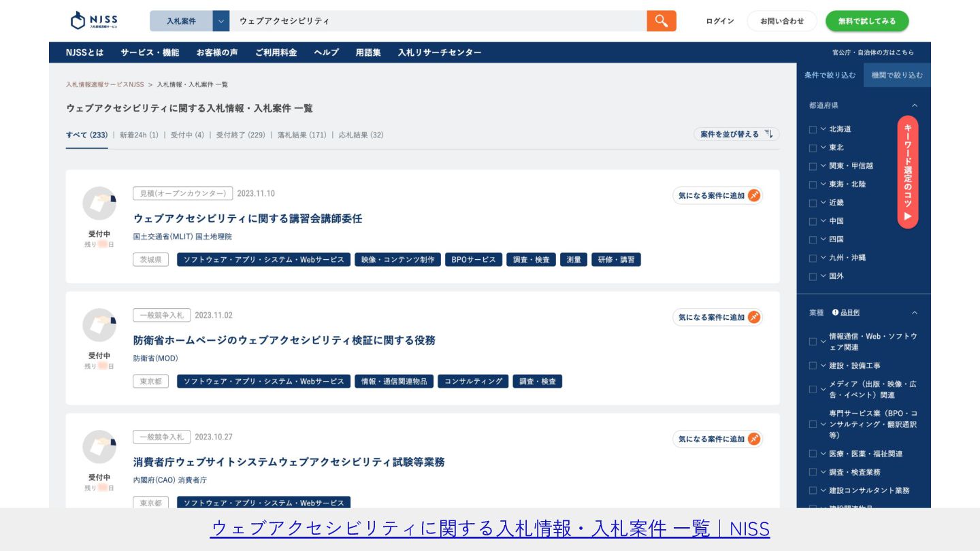
Task: Click sort icon in 案件を並び替える
Action: pyautogui.click(x=768, y=134)
